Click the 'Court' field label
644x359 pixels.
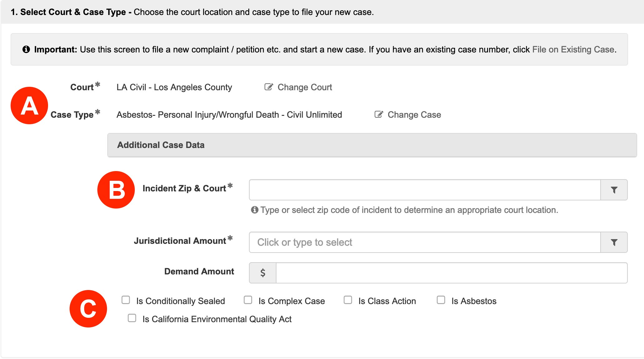[82, 87]
